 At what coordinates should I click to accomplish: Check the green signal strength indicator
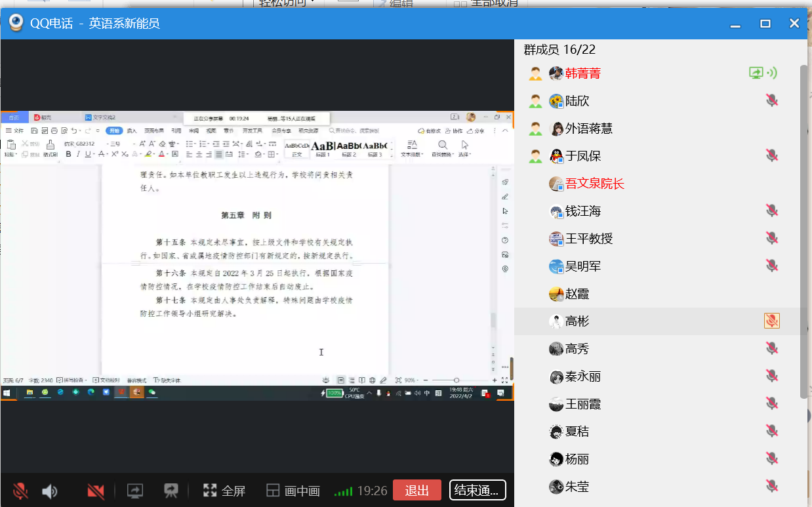pos(343,491)
